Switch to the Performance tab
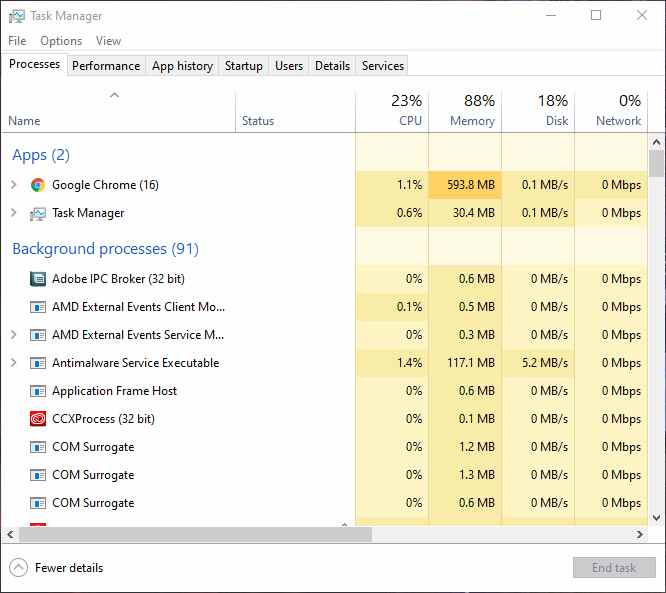This screenshot has width=666, height=593. (106, 66)
